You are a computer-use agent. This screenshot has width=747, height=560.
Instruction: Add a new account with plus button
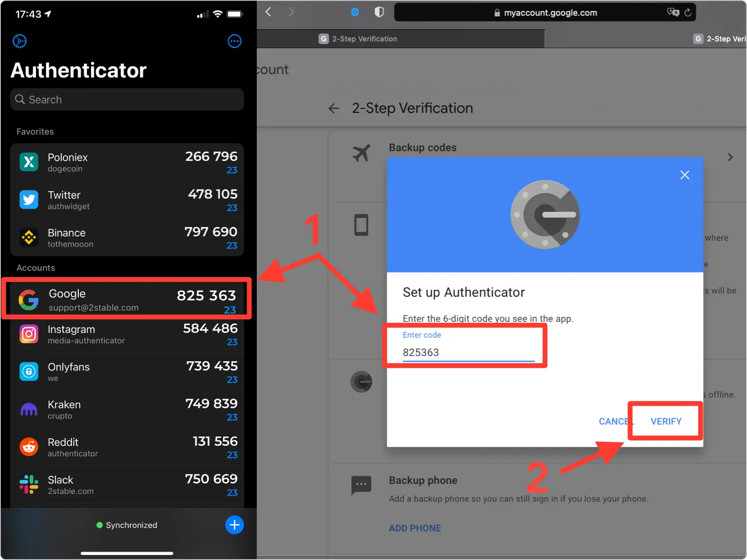click(x=234, y=525)
